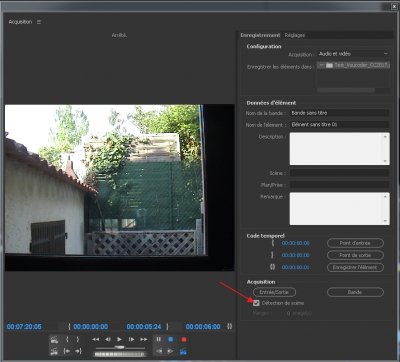Go to Out point icon
The height and width of the screenshot is (362, 400).
click(78, 351)
